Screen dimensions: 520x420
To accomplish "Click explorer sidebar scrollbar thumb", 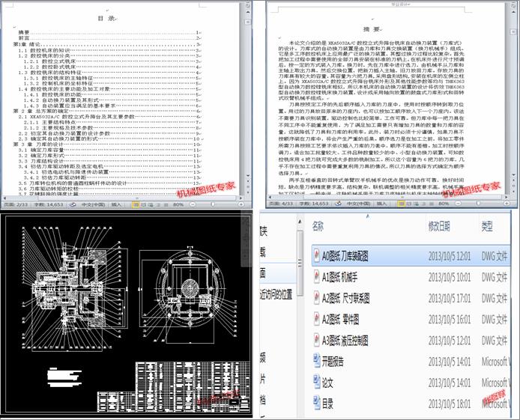I will point(300,263).
